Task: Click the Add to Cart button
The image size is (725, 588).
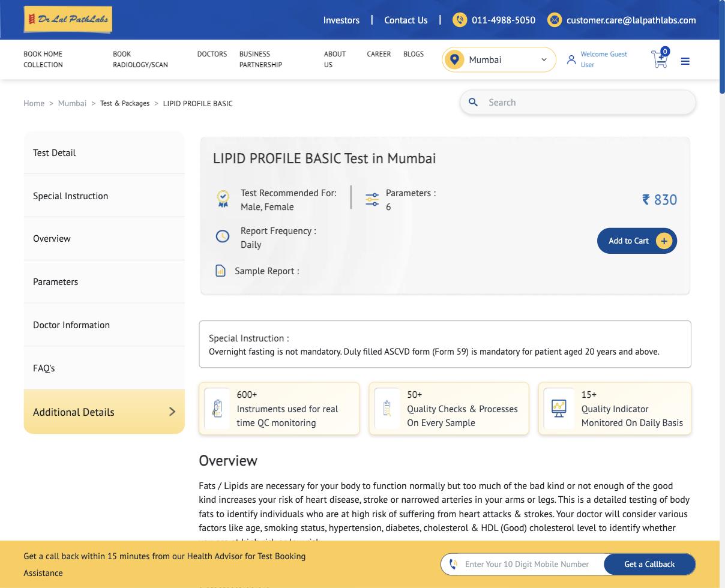Action: tap(637, 241)
